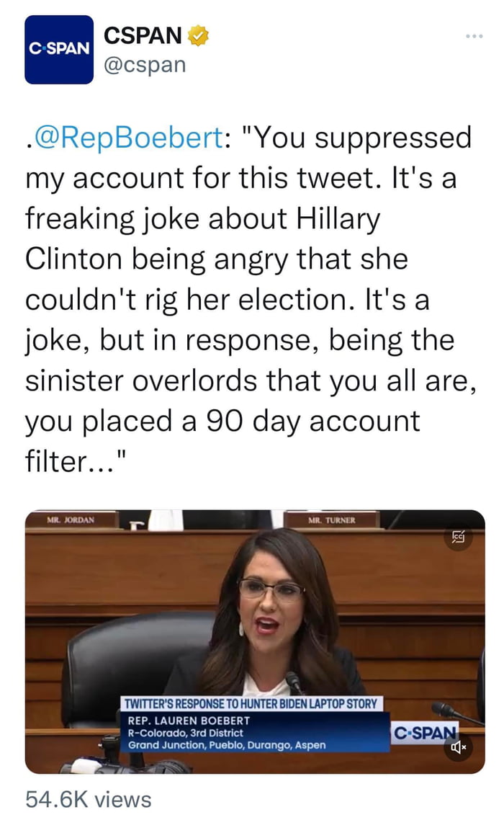Click the 'Rep. Lauren Boebert' lower-third caption

tap(189, 720)
